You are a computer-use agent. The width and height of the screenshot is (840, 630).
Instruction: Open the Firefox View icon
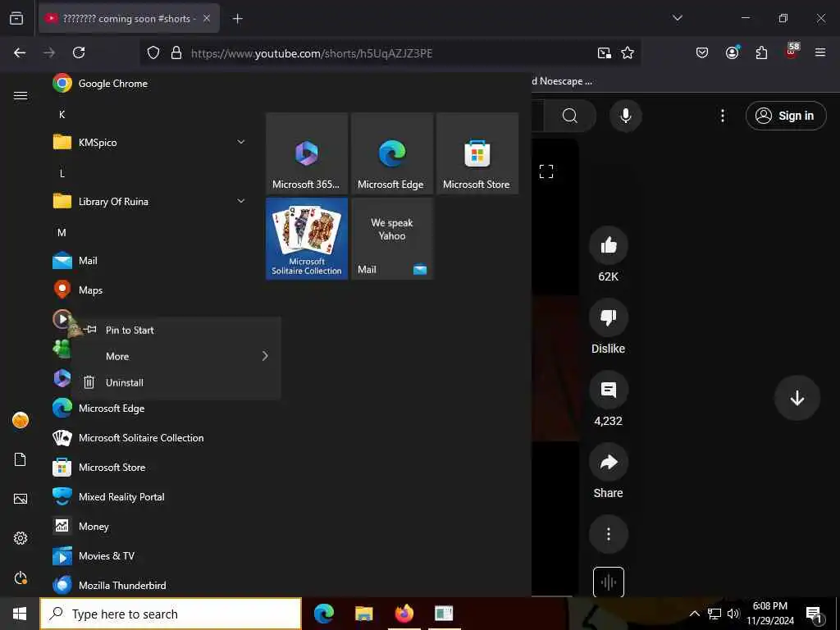coord(16,19)
